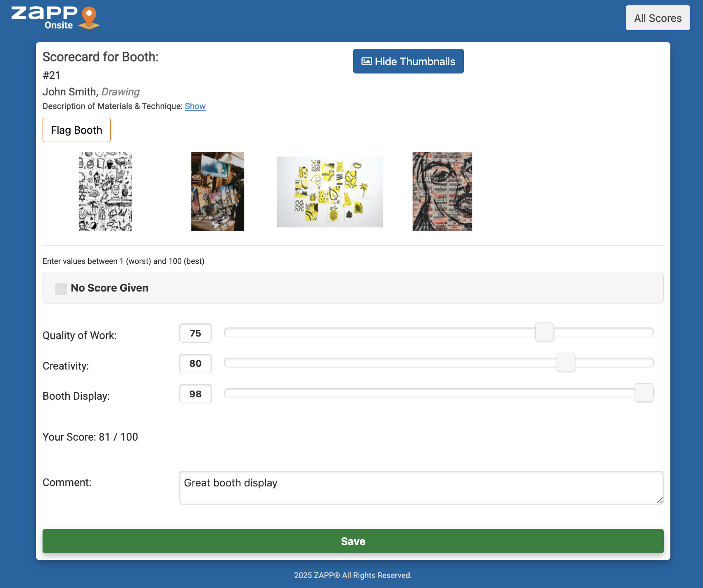Click the 'Scorecard for Booth:' heading
Image resolution: width=703 pixels, height=588 pixels.
[101, 57]
